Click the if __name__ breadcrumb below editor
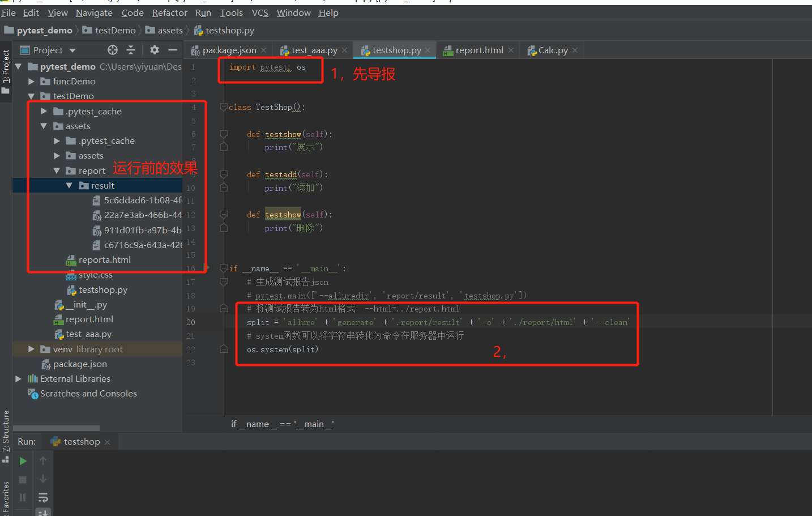This screenshot has width=812, height=516. (282, 424)
